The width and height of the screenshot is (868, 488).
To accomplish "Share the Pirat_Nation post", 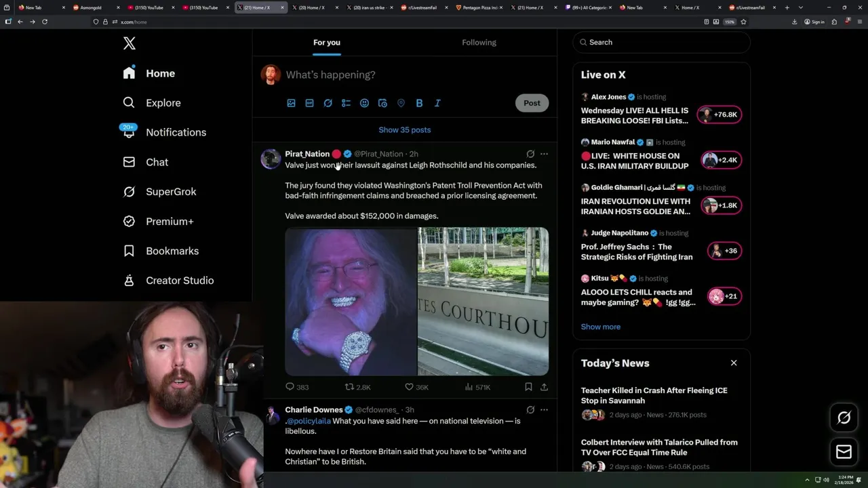I will coord(544,387).
